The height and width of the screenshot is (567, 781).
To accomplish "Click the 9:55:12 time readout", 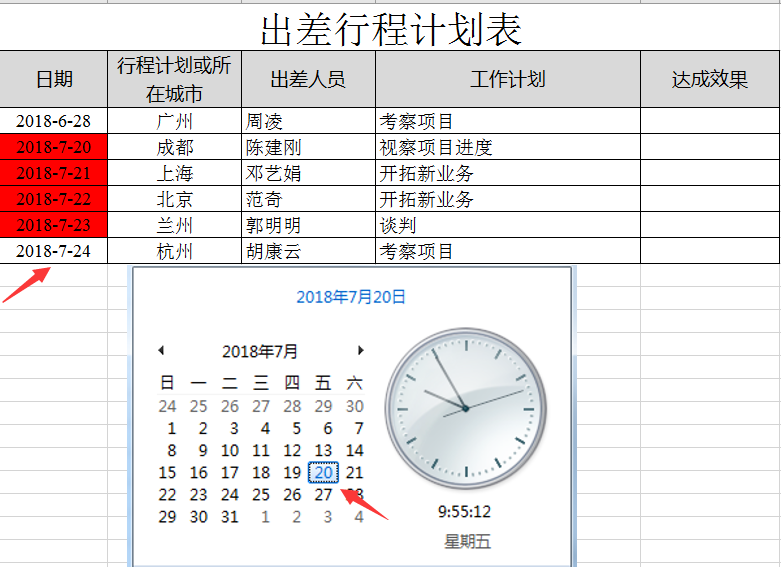I will point(464,512).
